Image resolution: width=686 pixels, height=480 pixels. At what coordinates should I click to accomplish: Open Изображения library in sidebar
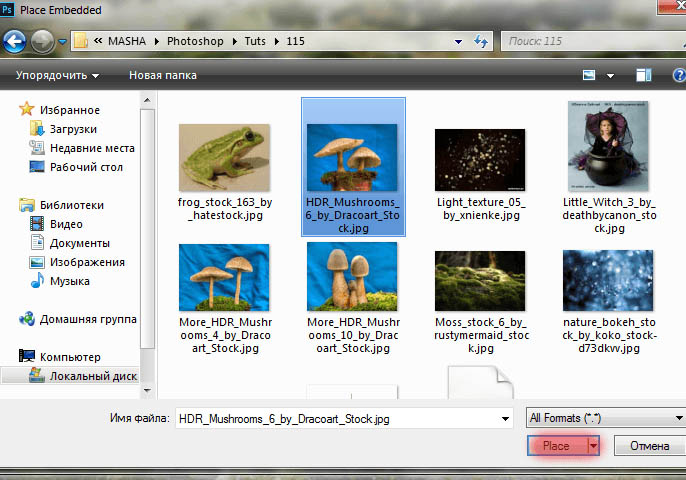(88, 262)
